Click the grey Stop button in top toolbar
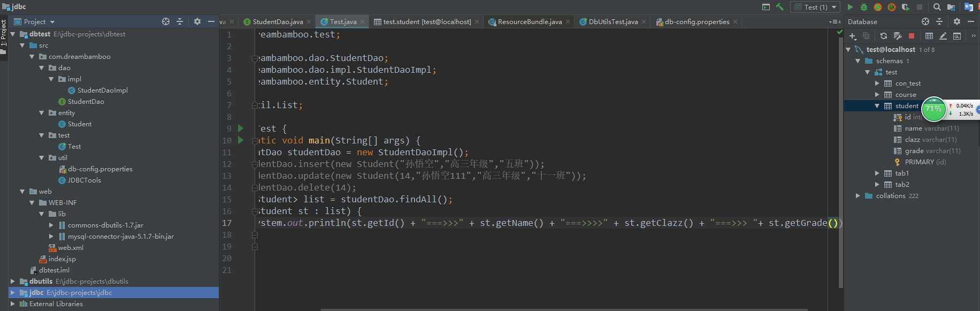This screenshot has width=980, height=311. (920, 7)
